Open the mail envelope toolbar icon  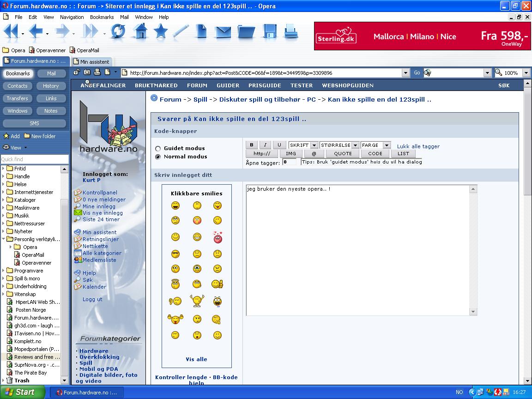pos(223,32)
